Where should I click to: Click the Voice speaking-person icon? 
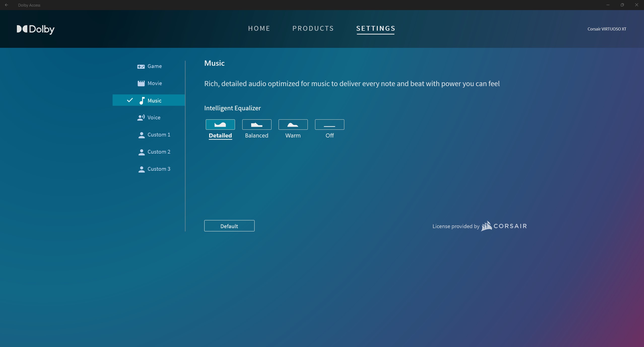[141, 118]
